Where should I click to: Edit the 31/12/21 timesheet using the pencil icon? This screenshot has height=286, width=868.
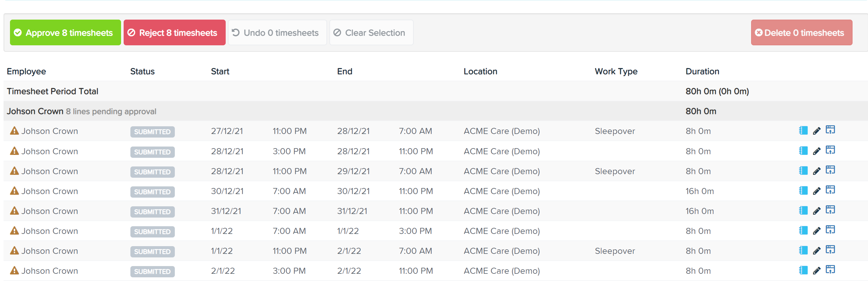(817, 211)
